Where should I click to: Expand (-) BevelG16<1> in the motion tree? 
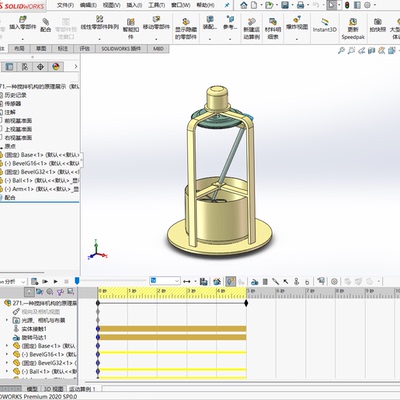pos(7,354)
